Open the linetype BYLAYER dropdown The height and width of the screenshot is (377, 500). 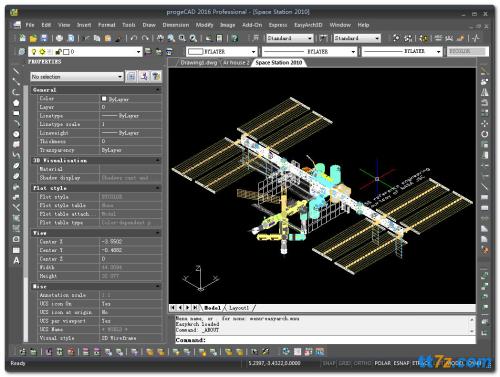[x=353, y=52]
